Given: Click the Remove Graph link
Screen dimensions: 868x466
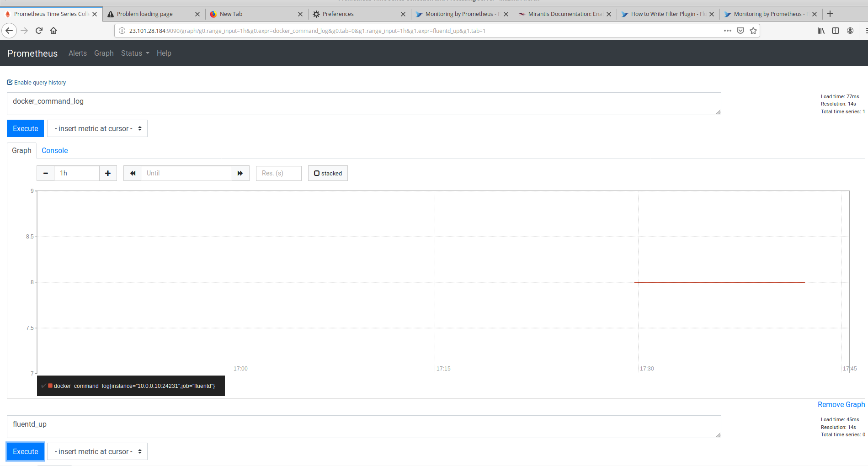Looking at the screenshot, I should [841, 404].
